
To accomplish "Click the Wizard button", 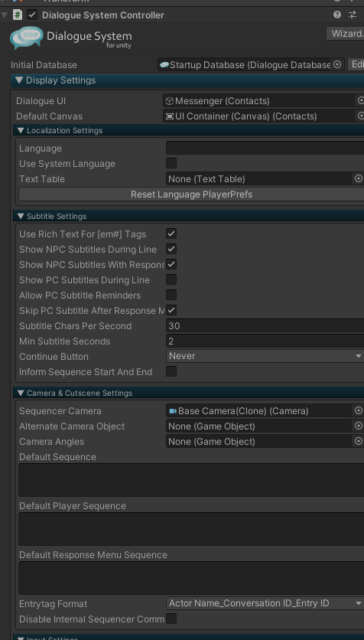I will pyautogui.click(x=345, y=34).
